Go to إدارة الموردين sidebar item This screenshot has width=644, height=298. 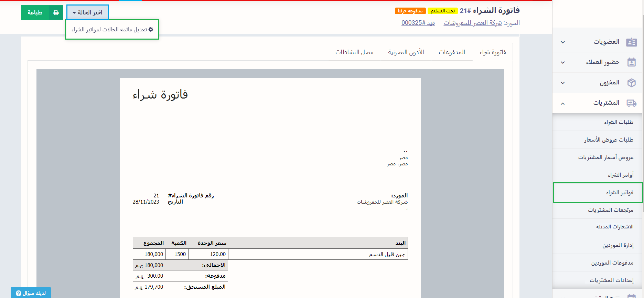618,245
